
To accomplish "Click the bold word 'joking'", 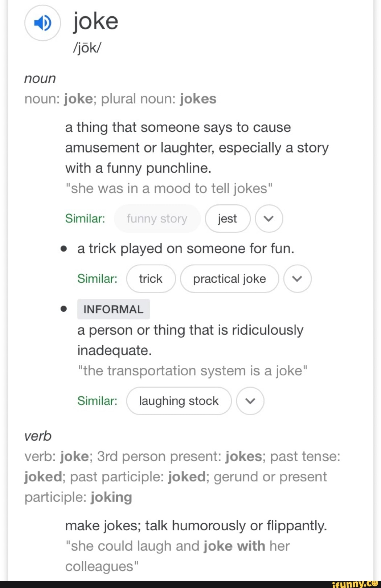I will coord(111,497).
